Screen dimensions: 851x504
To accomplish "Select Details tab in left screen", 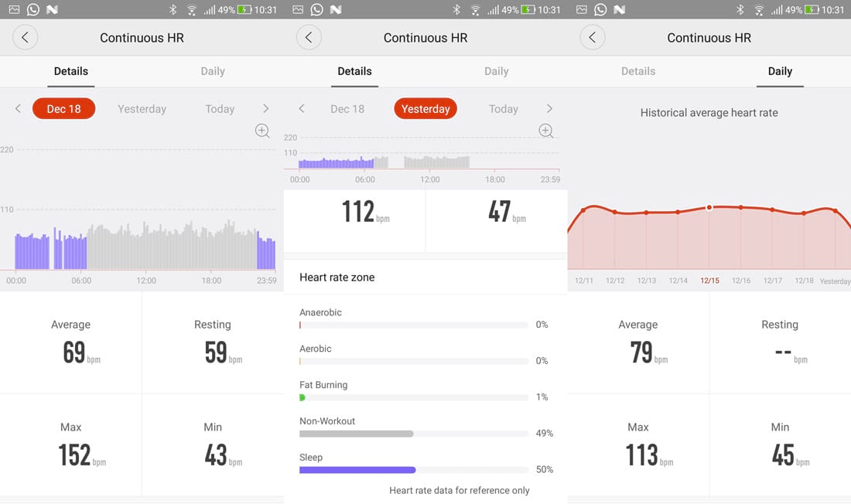I will pos(71,71).
